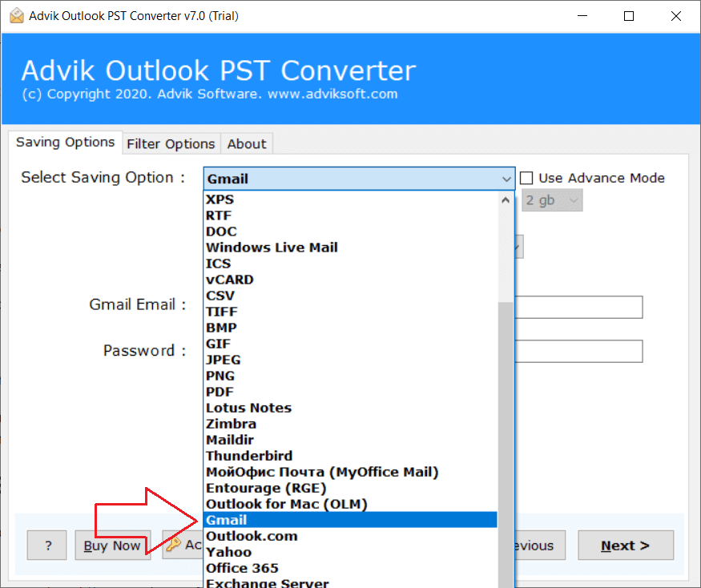Choose Thunderbird from the list
Image resolution: width=701 pixels, height=588 pixels.
[x=351, y=456]
